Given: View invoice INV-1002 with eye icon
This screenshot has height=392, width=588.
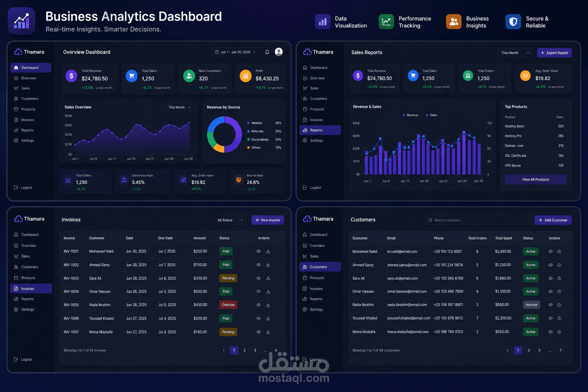Looking at the screenshot, I should 258,265.
